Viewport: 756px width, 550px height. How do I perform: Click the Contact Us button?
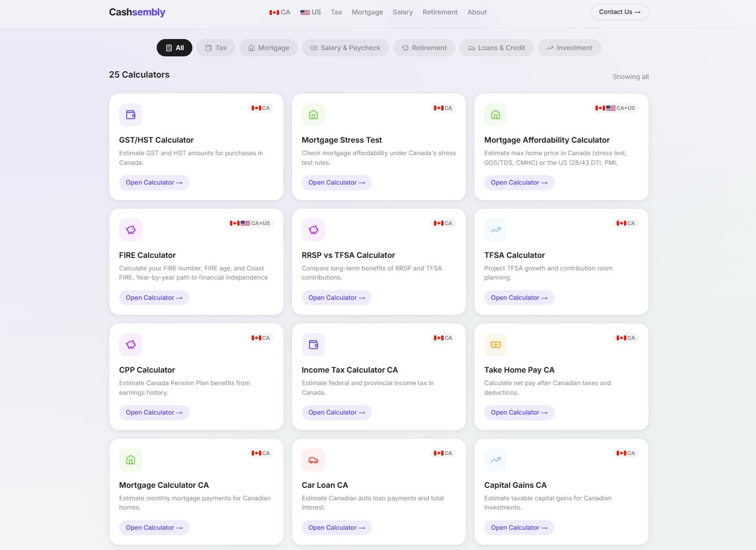(x=620, y=12)
